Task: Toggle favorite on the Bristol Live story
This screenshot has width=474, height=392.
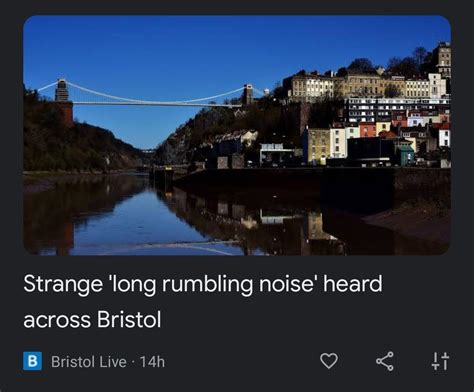Action: pos(329,361)
